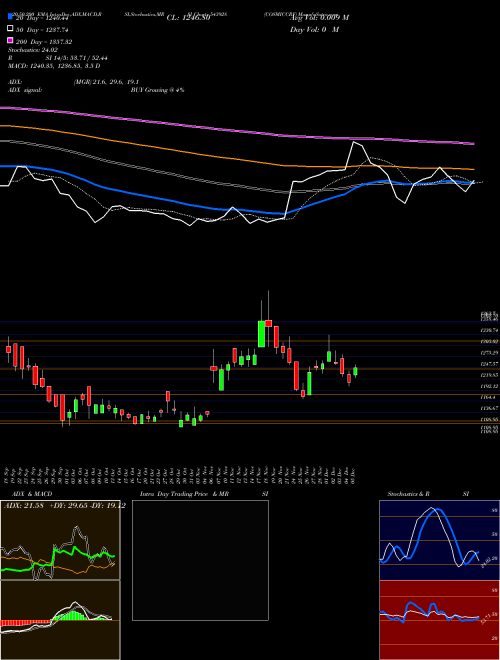This screenshot has height=660, width=500.
Task: Select the '20 Day = 1240.44' legend text
Action: click(x=42, y=18)
